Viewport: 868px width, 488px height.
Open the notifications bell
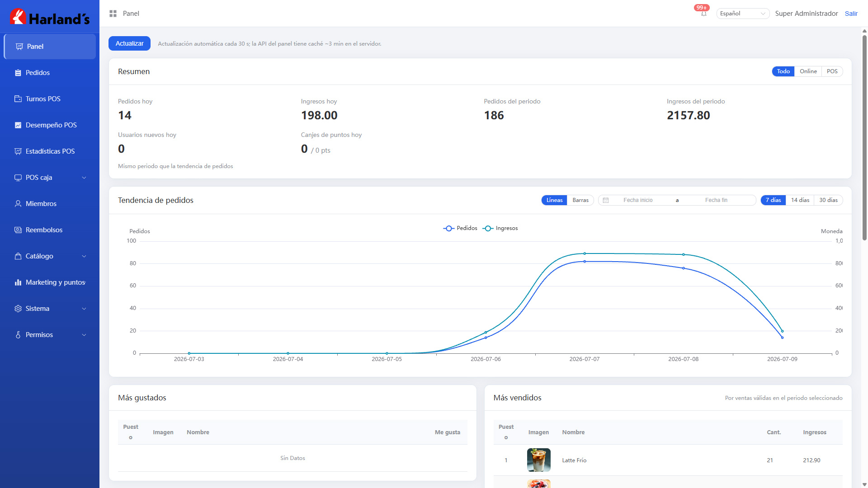pos(704,14)
